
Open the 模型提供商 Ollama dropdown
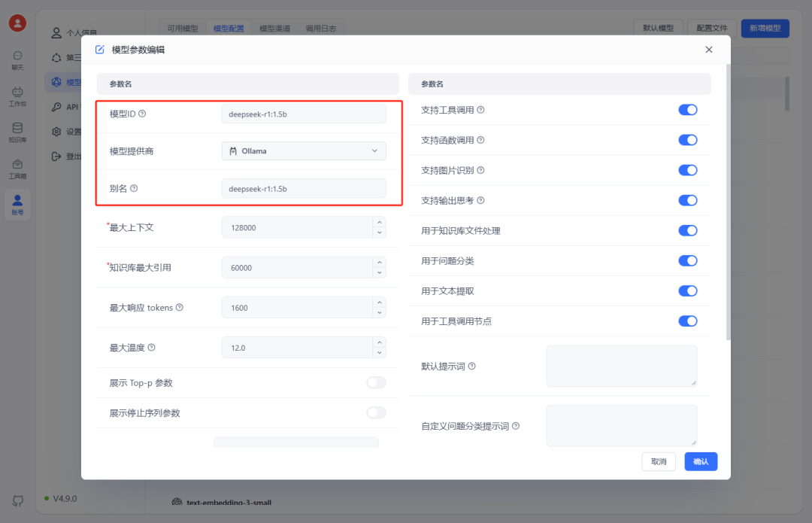(x=304, y=151)
